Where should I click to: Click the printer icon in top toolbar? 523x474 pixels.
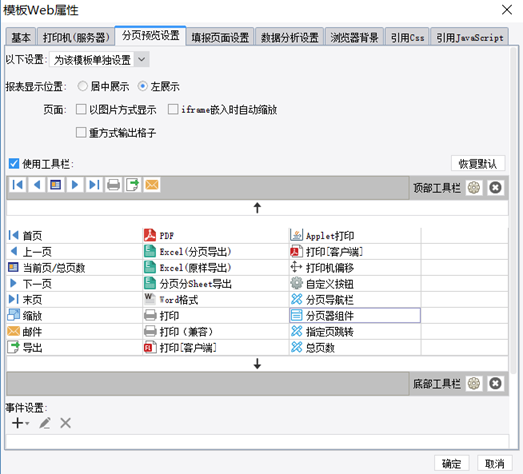pos(113,184)
